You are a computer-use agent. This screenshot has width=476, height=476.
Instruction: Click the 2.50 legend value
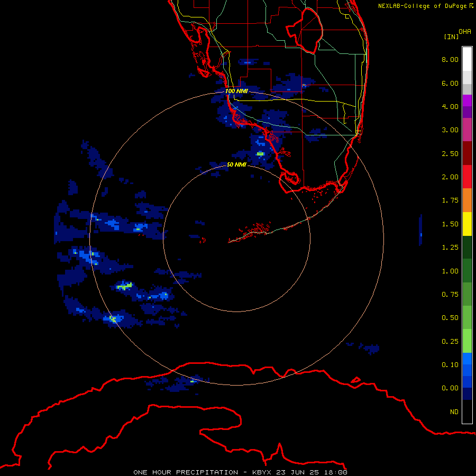450,153
